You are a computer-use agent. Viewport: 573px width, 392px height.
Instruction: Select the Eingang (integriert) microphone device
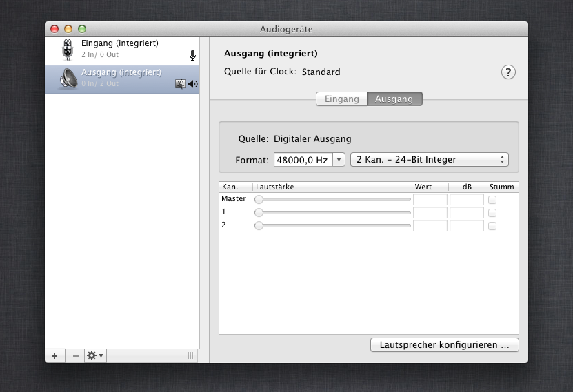point(121,48)
